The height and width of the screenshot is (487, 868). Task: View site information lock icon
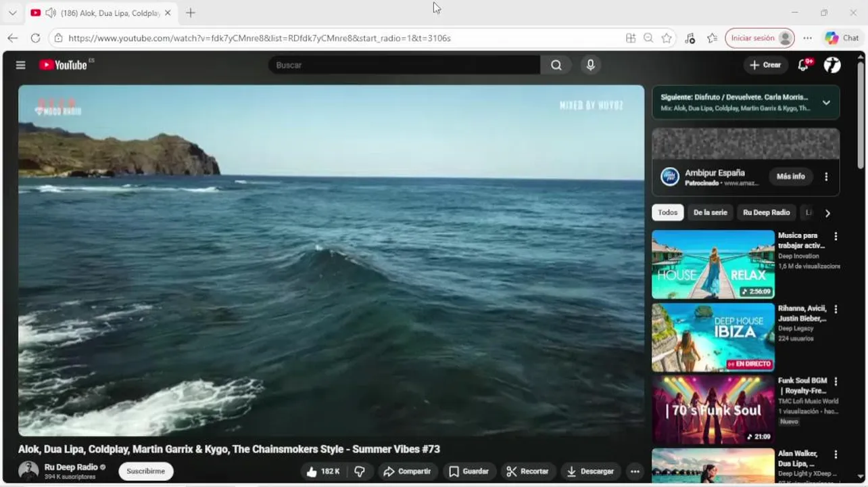59,38
